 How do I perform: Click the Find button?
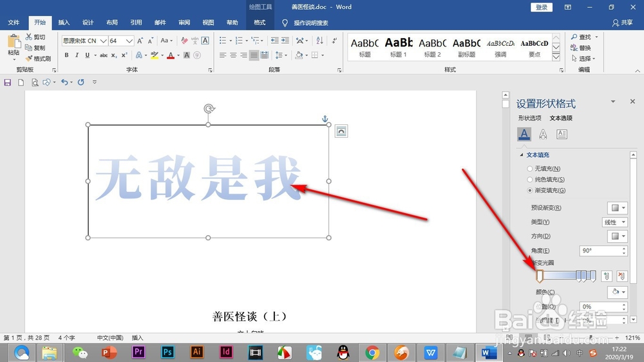[581, 37]
